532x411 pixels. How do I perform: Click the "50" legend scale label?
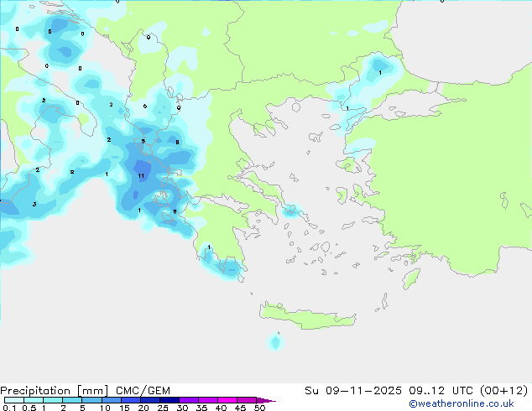(x=259, y=408)
